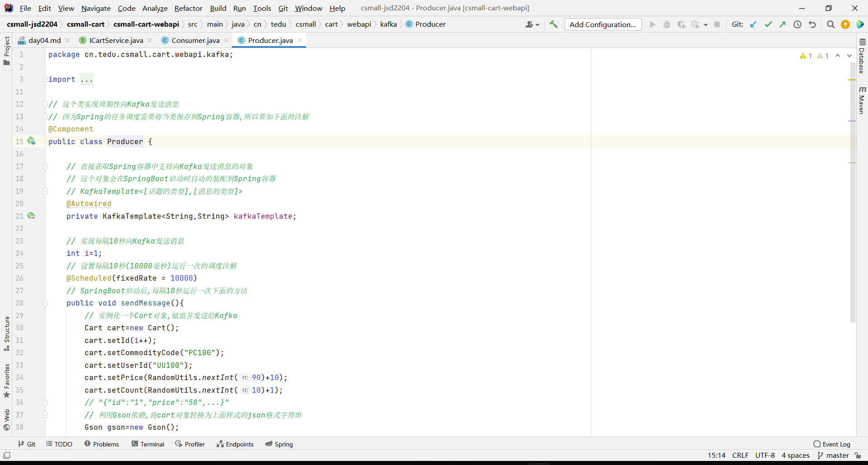This screenshot has height=465, width=868.
Task: Open the Navigate menu
Action: pyautogui.click(x=96, y=8)
